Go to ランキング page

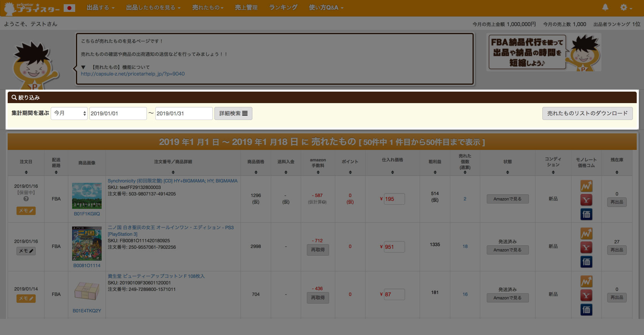pyautogui.click(x=283, y=7)
